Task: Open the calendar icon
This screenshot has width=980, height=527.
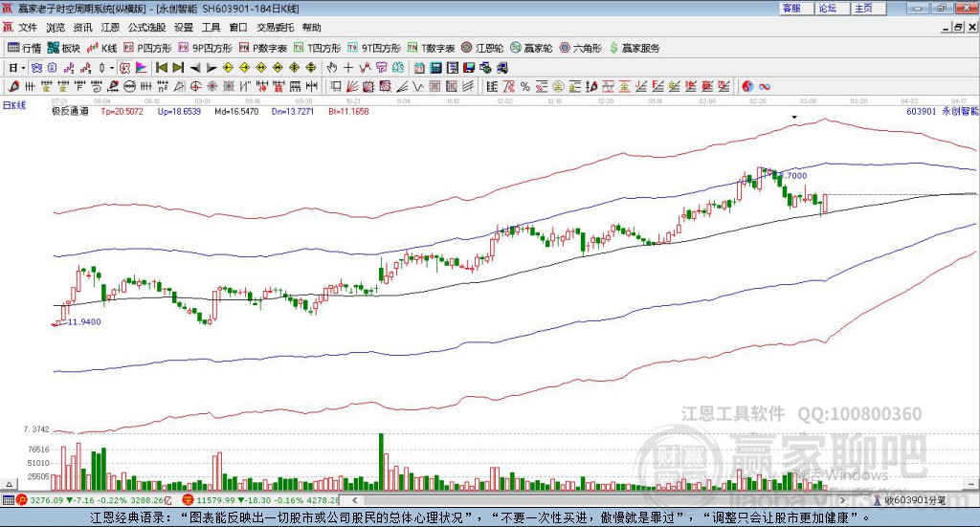Action: [419, 68]
